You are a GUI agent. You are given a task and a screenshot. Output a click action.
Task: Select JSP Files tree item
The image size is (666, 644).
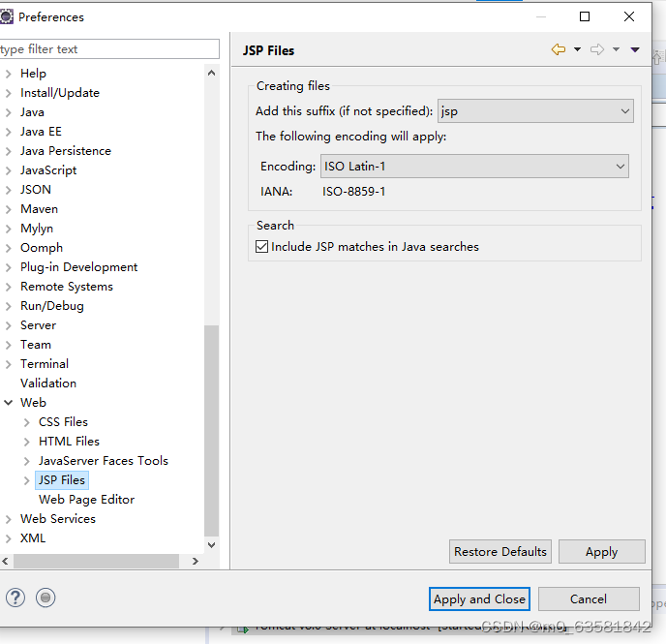point(62,480)
